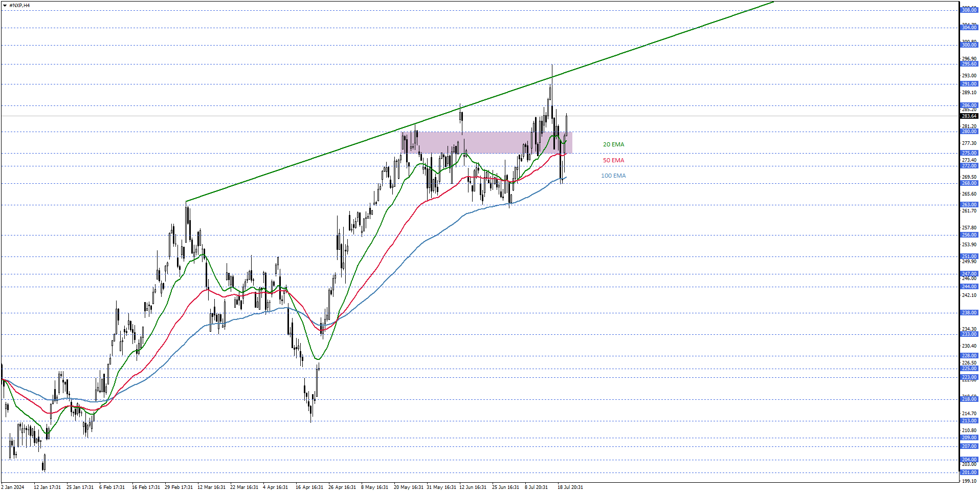Click the 16 Feb 17:31 date label
The height and width of the screenshot is (493, 980).
click(146, 487)
